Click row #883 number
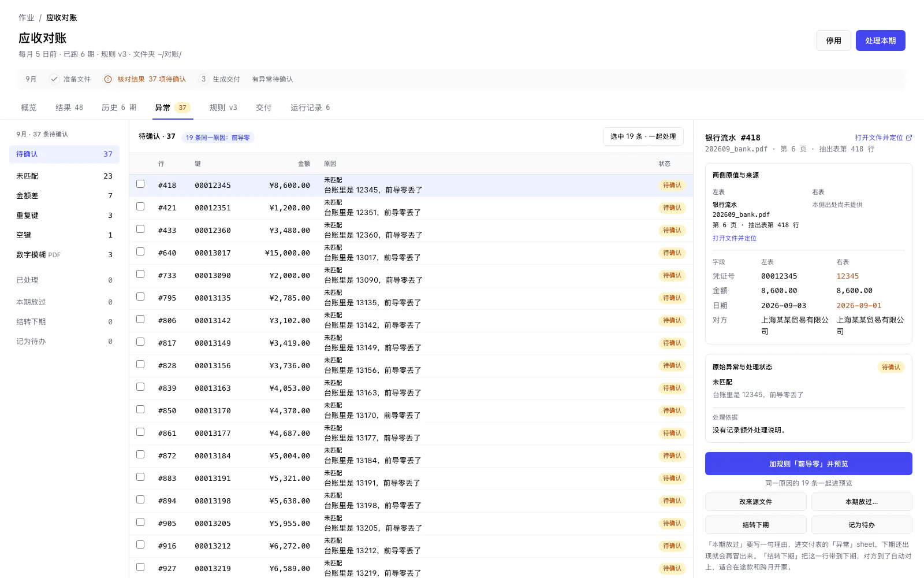Screen dimensions: 924x578 click(167, 478)
